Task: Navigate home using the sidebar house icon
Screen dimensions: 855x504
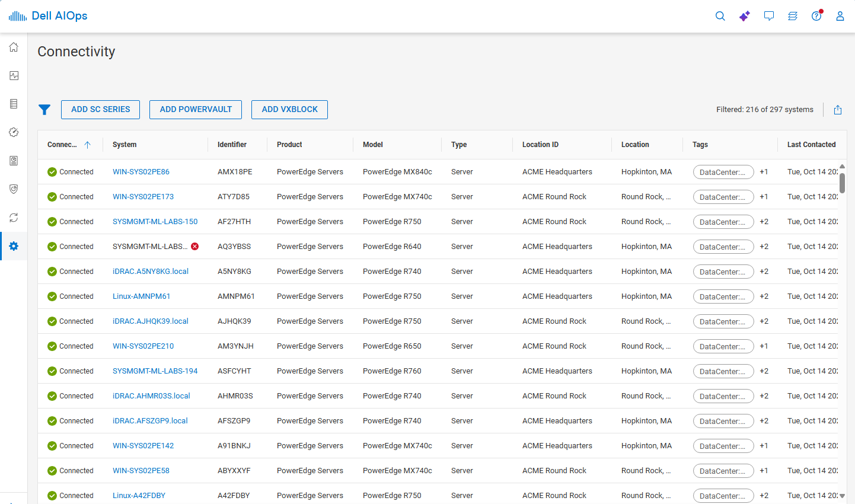Action: coord(13,47)
